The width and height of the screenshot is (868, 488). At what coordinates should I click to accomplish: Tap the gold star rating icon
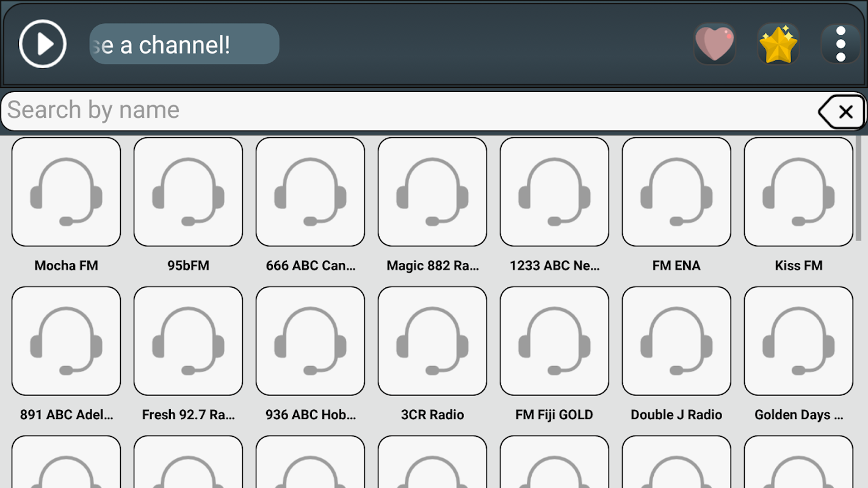point(778,44)
